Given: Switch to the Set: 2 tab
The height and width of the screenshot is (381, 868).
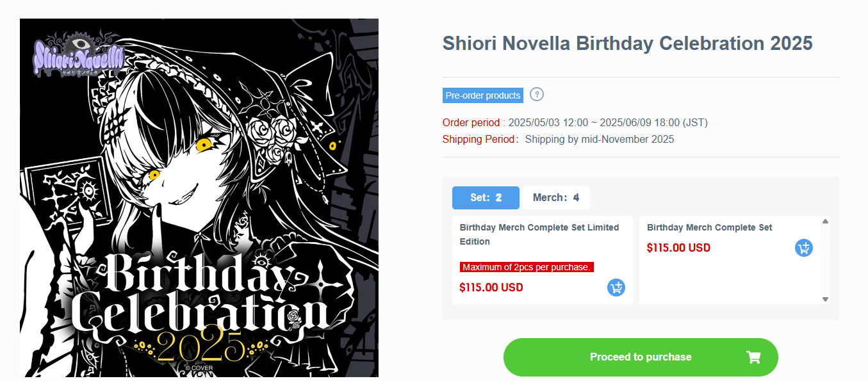Looking at the screenshot, I should pyautogui.click(x=486, y=198).
